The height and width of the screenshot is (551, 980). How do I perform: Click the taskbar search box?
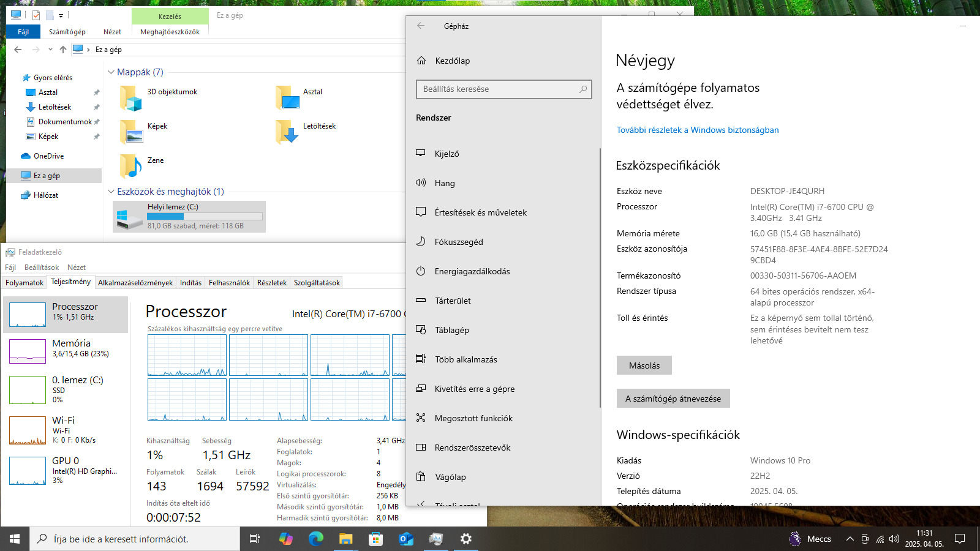coord(135,539)
